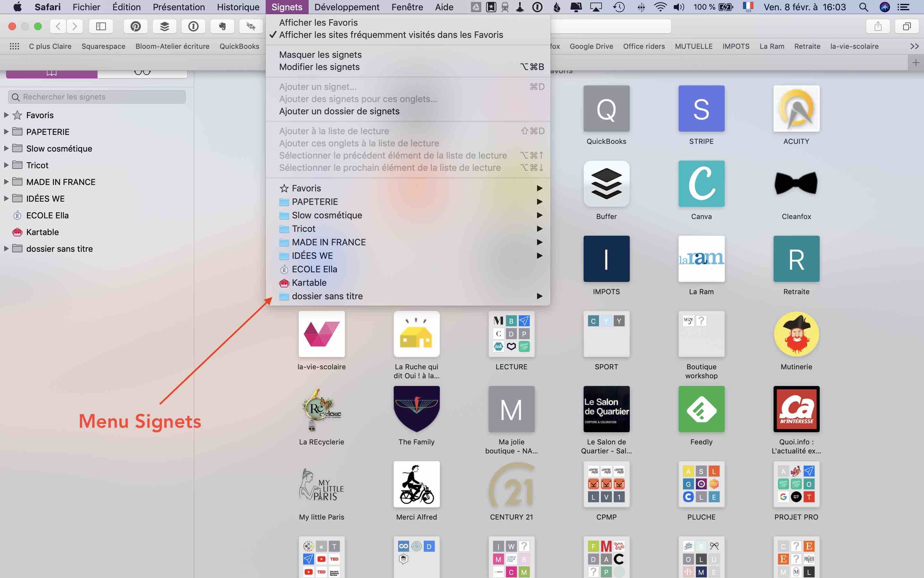Open the Feedly favorite icon

click(x=701, y=409)
